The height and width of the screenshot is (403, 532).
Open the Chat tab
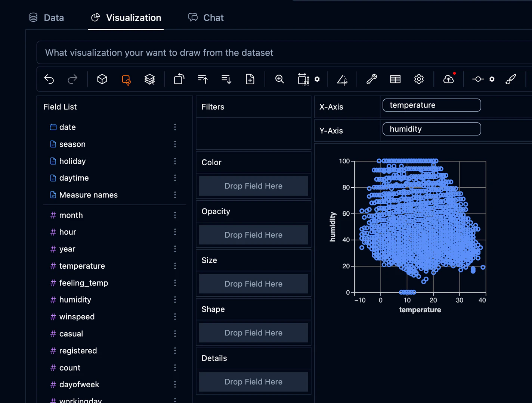point(206,18)
